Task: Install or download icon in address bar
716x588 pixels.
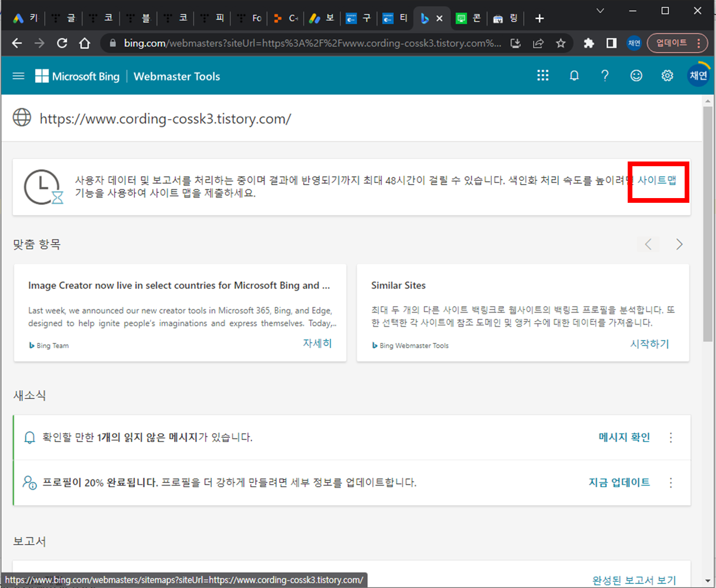Action: [x=516, y=43]
